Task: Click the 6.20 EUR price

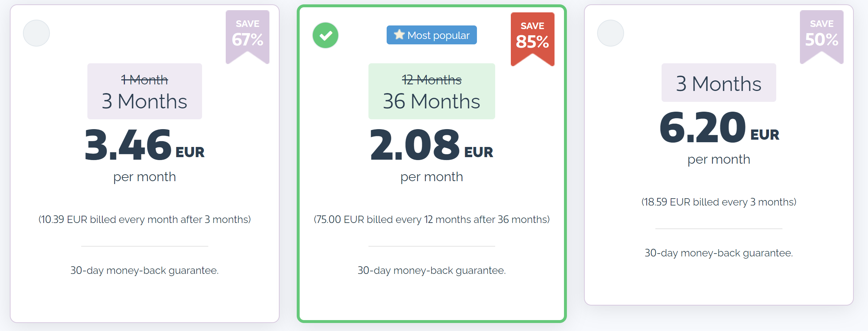Action: coord(719,128)
